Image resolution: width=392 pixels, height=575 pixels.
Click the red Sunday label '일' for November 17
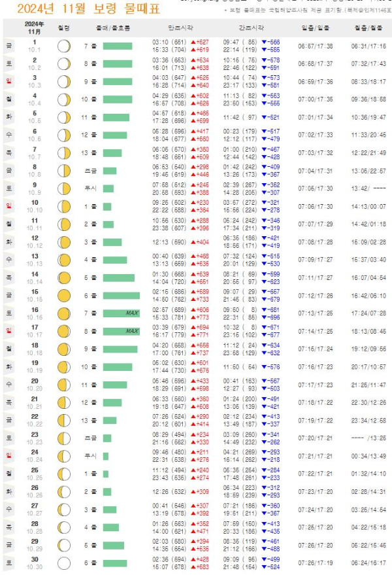click(x=8, y=331)
